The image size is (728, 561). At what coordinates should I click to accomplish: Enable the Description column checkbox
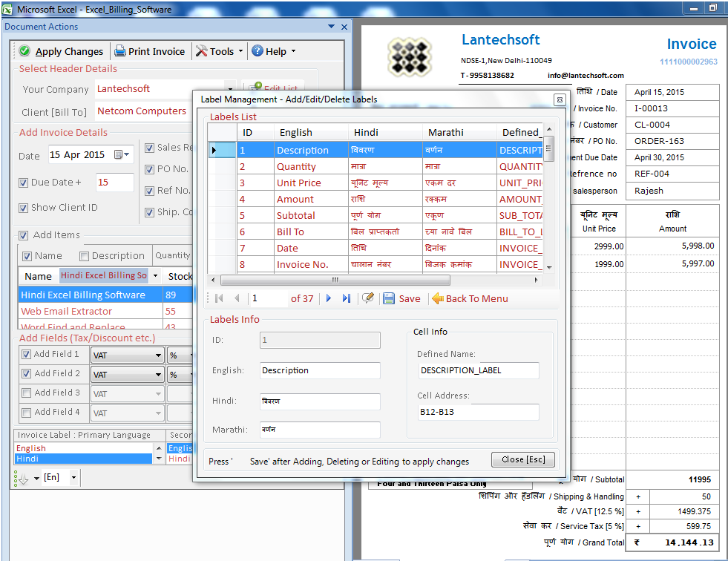coord(84,256)
